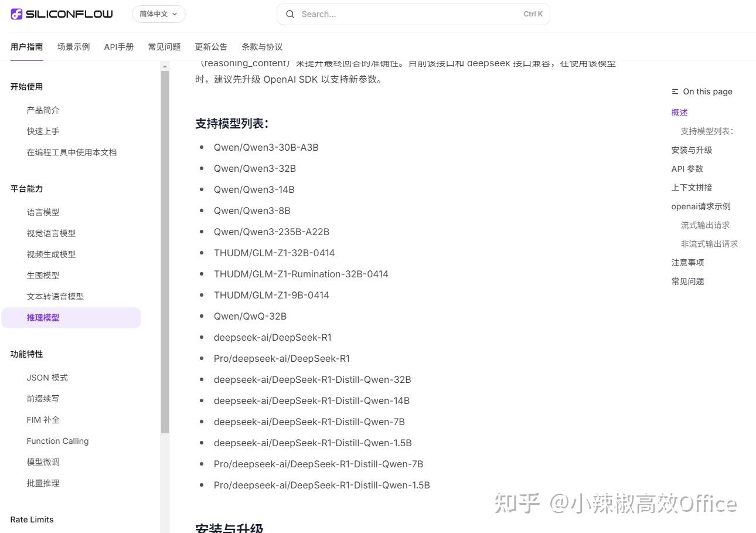This screenshot has width=756, height=533.
Task: Click the 推理模型 highlighted sidebar entry
Action: click(x=43, y=317)
